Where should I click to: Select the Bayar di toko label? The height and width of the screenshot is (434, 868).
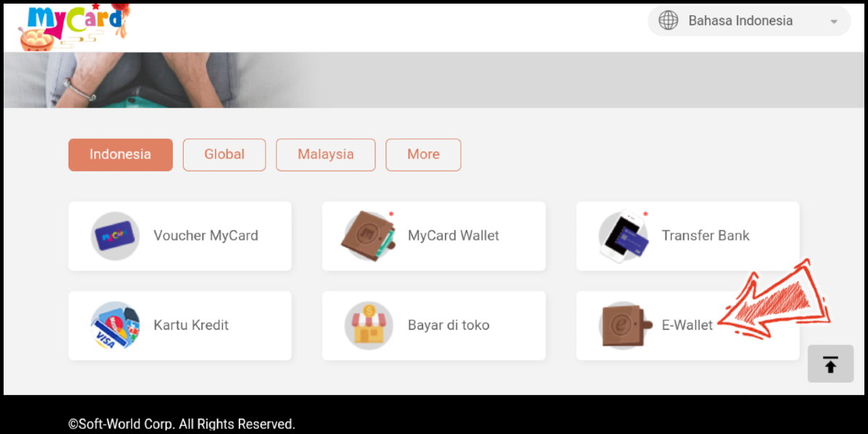coord(448,325)
